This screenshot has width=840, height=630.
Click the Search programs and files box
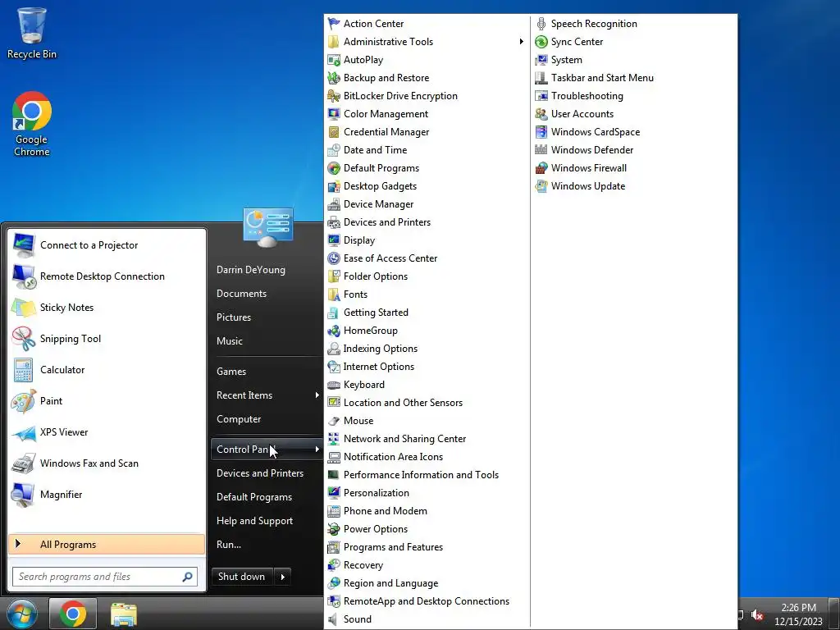tap(105, 577)
